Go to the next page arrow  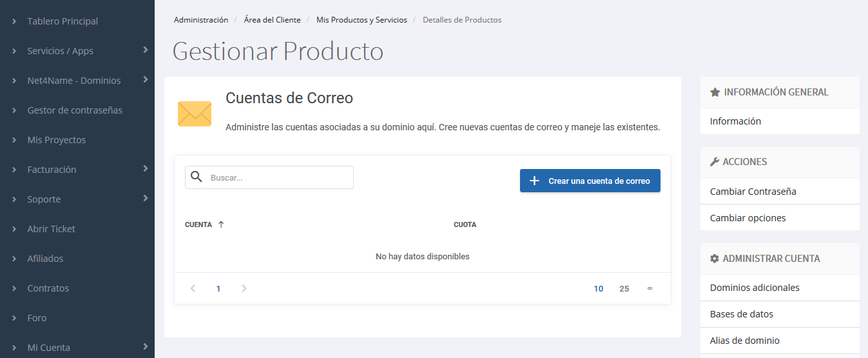pyautogui.click(x=244, y=288)
